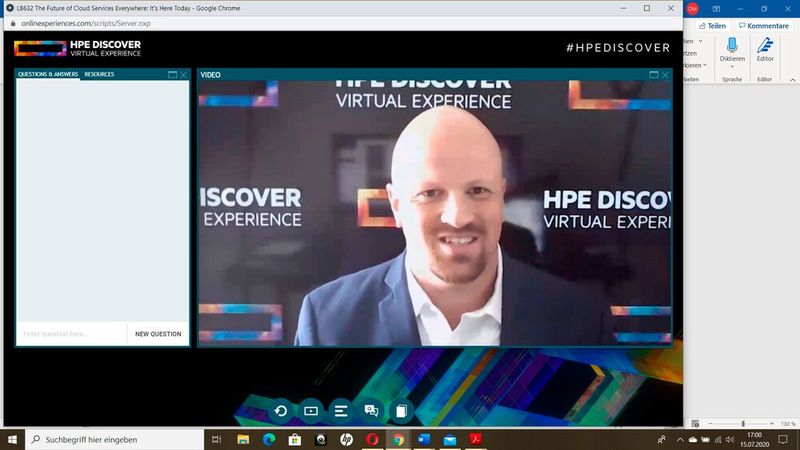Start Diktieren in the Word ribbon
800x450 pixels.
732,49
